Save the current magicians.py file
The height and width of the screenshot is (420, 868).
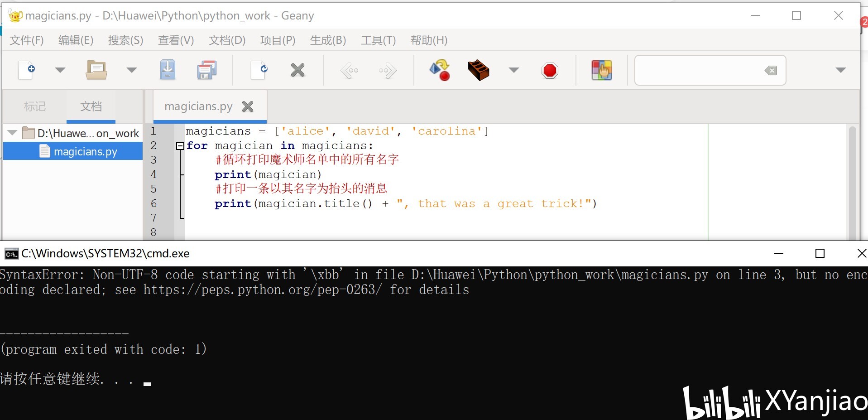tap(168, 70)
